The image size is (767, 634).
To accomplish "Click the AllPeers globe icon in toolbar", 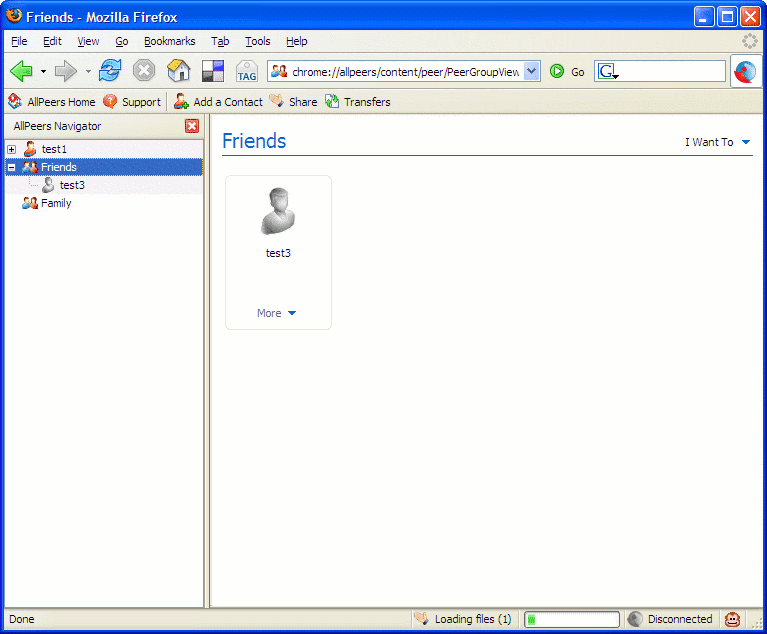I will pos(745,72).
